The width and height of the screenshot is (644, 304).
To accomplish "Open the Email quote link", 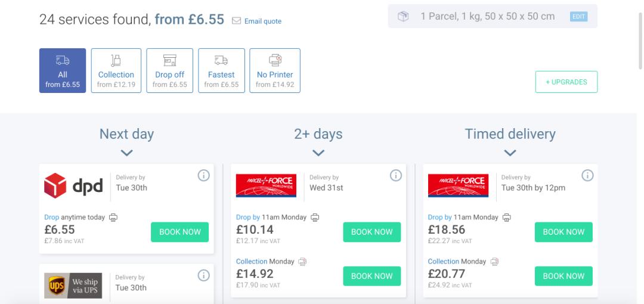I will 257,21.
